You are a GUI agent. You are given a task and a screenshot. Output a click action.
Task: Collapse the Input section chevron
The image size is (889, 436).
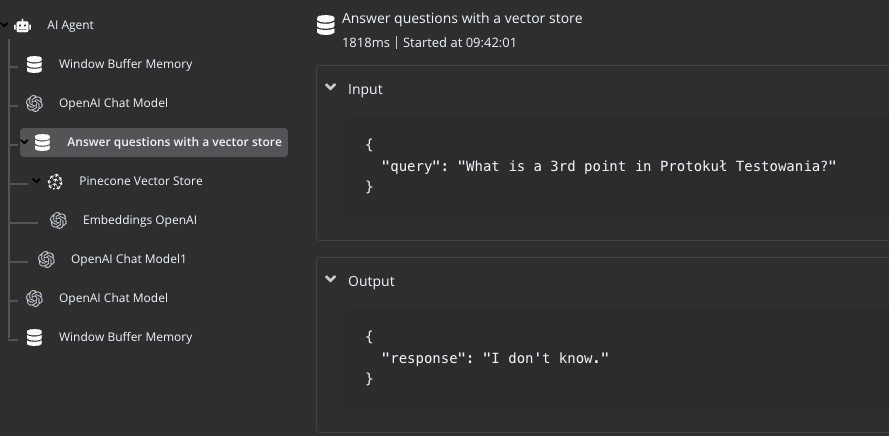(331, 88)
